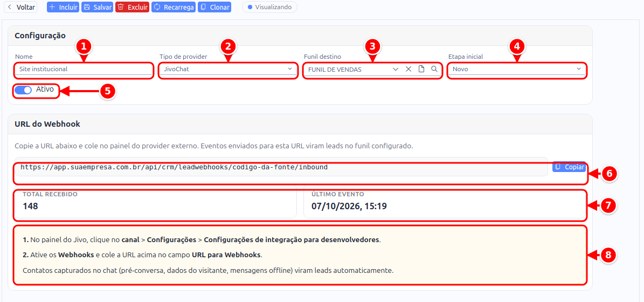The image size is (644, 302).
Task: Click the 'Ative os Webhooks' step text
Action: [142, 255]
